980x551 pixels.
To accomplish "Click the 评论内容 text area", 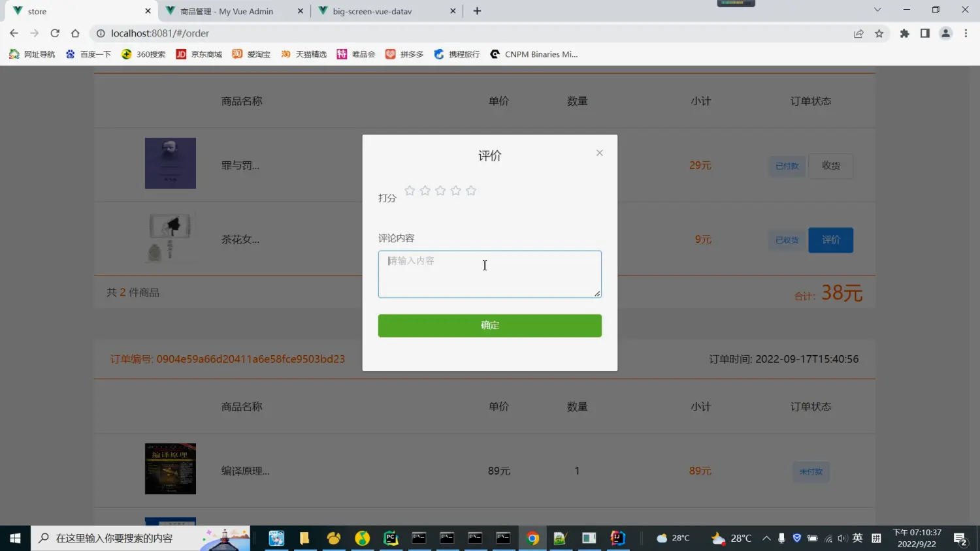I will coord(489,274).
